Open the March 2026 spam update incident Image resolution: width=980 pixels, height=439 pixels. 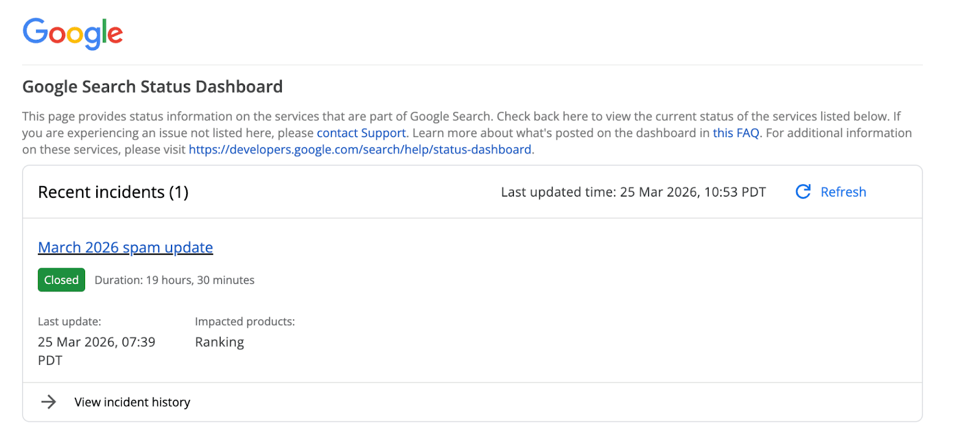(x=125, y=247)
